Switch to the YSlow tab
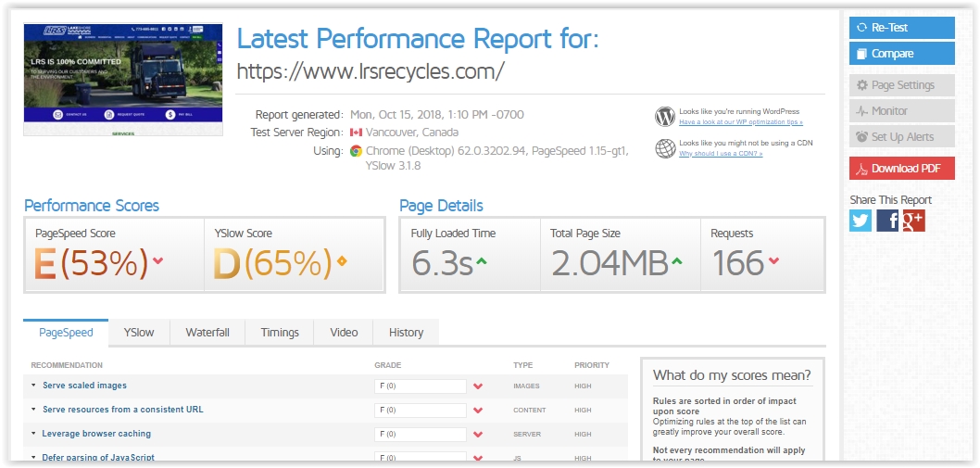 (139, 332)
